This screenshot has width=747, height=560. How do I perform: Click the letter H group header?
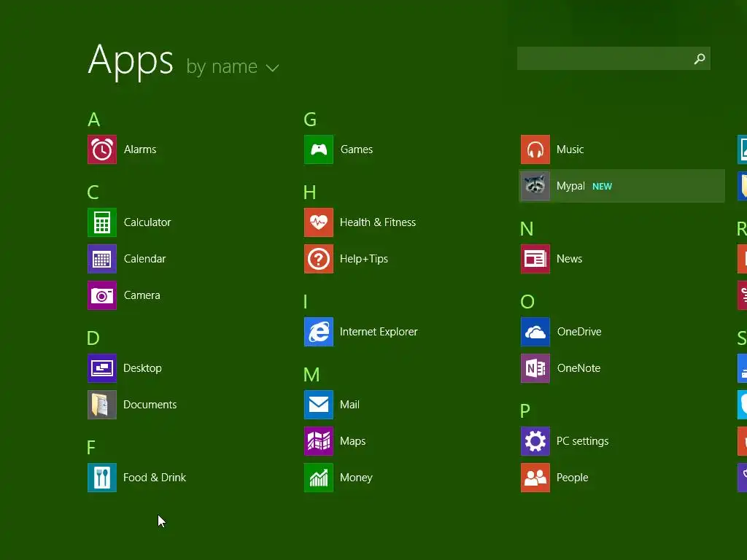309,192
